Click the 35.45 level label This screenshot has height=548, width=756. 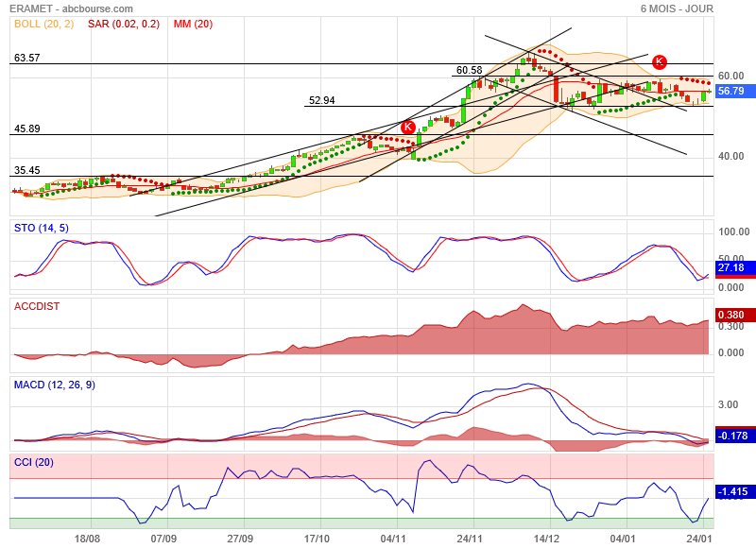pyautogui.click(x=27, y=170)
